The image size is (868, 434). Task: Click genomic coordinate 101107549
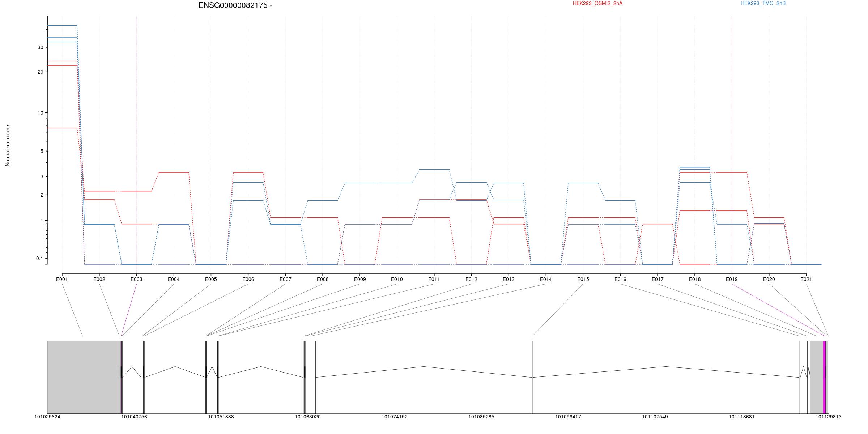(x=655, y=417)
